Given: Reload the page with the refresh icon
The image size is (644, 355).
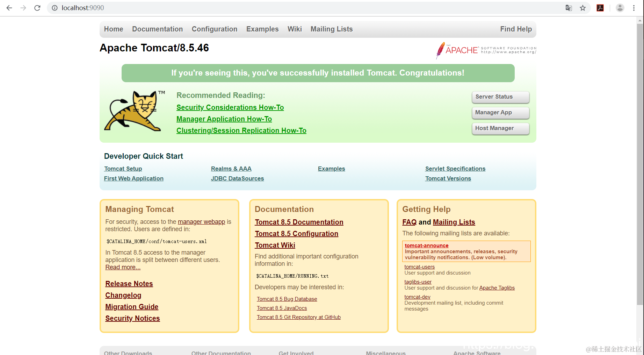Looking at the screenshot, I should point(37,8).
